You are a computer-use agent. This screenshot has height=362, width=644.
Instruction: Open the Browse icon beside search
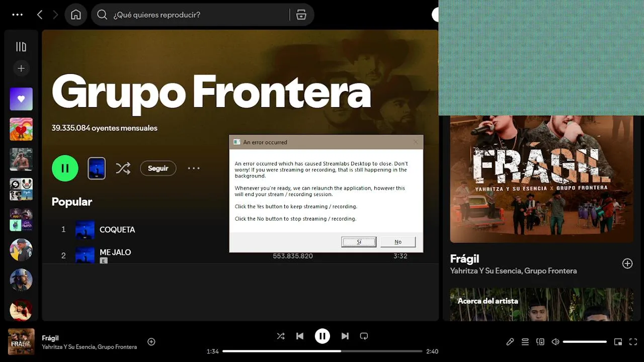301,15
